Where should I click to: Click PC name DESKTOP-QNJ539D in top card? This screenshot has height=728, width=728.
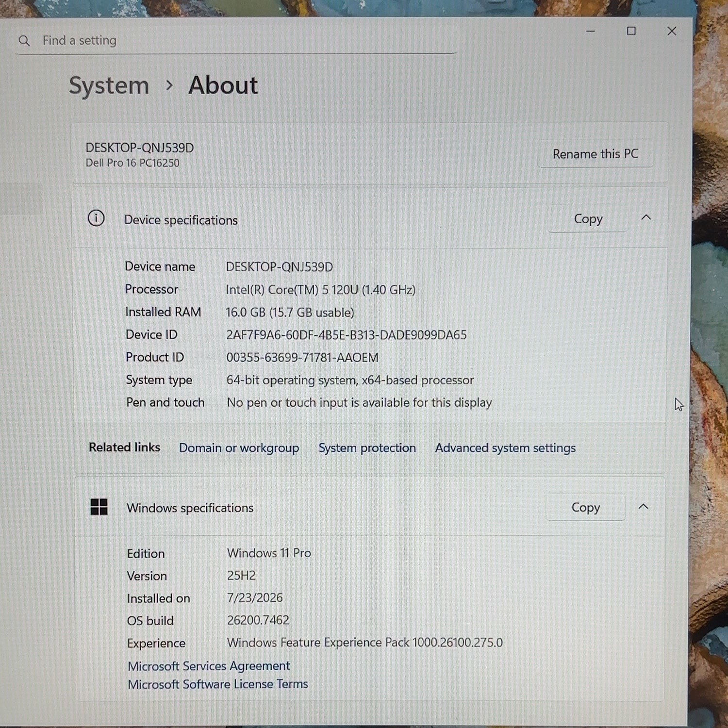pyautogui.click(x=140, y=148)
